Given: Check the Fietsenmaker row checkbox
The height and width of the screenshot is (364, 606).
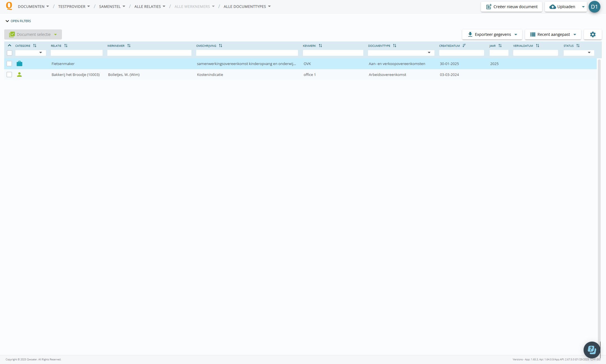Looking at the screenshot, I should 9,64.
